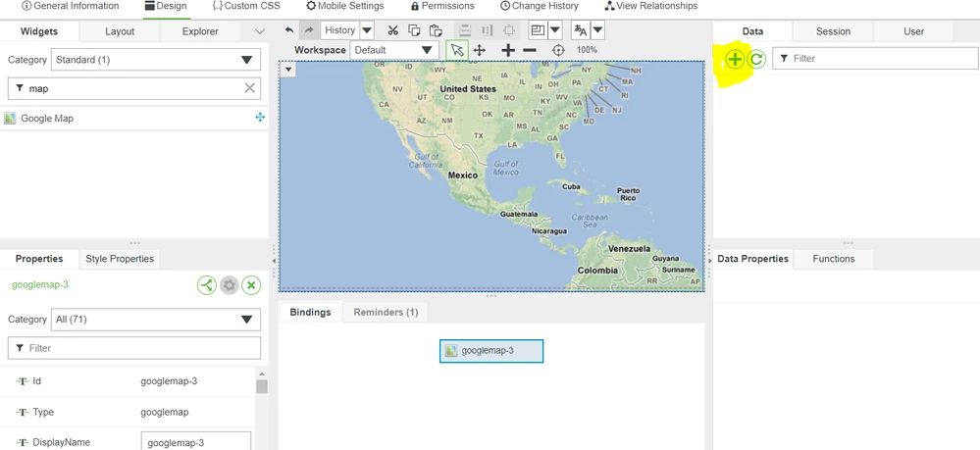Image resolution: width=980 pixels, height=450 pixels.
Task: Switch to the Explorer tab
Action: tap(200, 31)
